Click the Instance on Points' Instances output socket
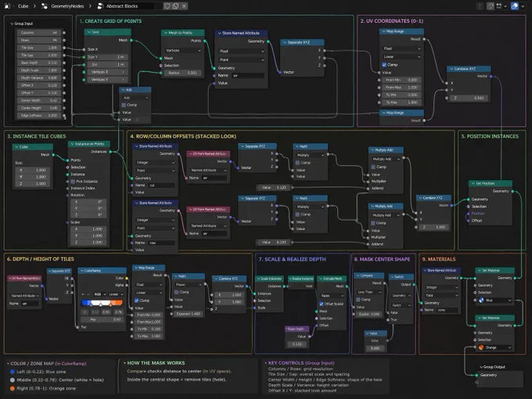This screenshot has height=399, width=532. [110, 152]
